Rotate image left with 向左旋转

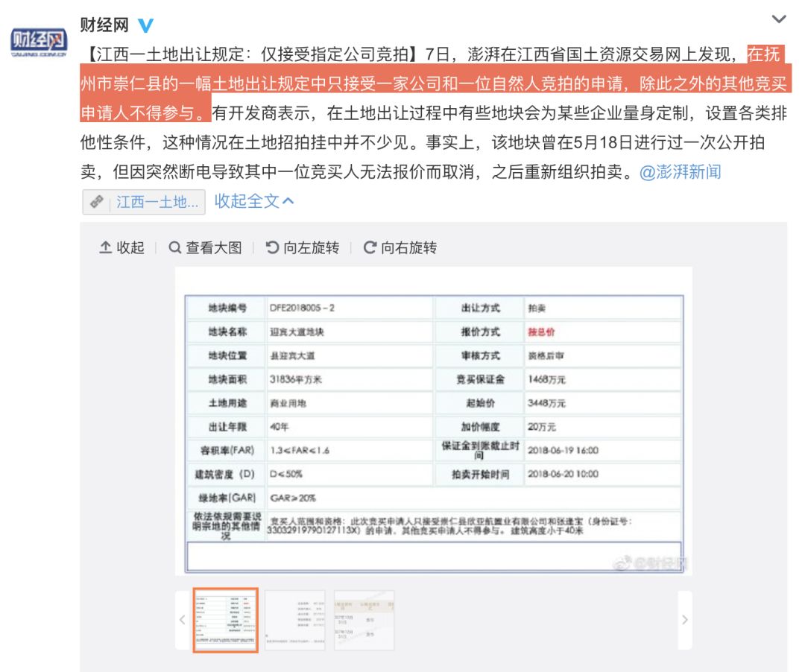[311, 248]
